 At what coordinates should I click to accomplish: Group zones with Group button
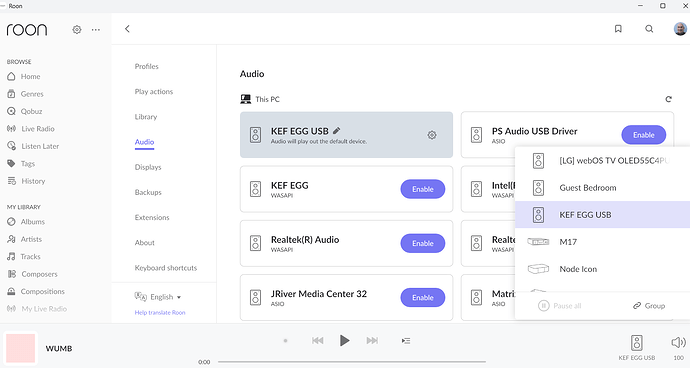click(649, 305)
